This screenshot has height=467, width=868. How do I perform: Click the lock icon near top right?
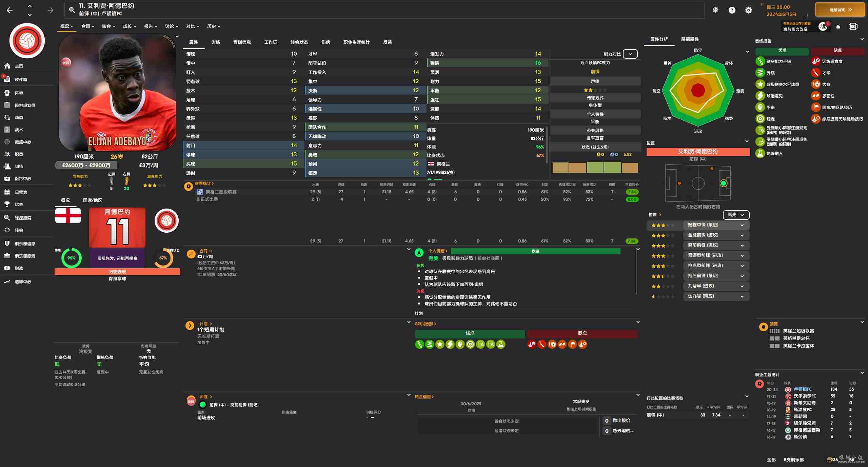pyautogui.click(x=838, y=26)
